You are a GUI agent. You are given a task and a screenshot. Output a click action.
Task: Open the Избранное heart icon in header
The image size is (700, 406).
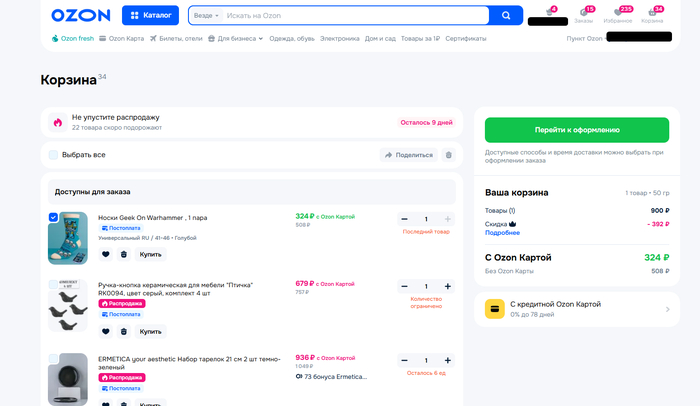618,15
